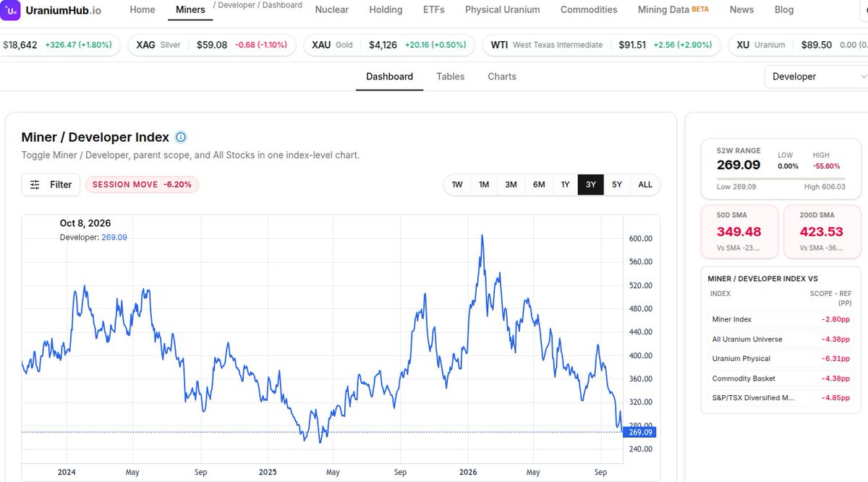Select the 1W chart range
The image size is (868, 482).
(x=457, y=185)
